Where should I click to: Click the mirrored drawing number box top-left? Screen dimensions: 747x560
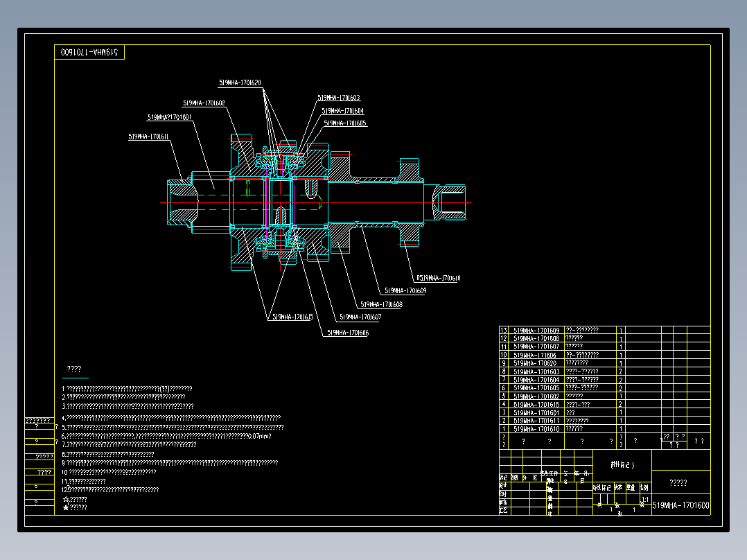click(89, 52)
